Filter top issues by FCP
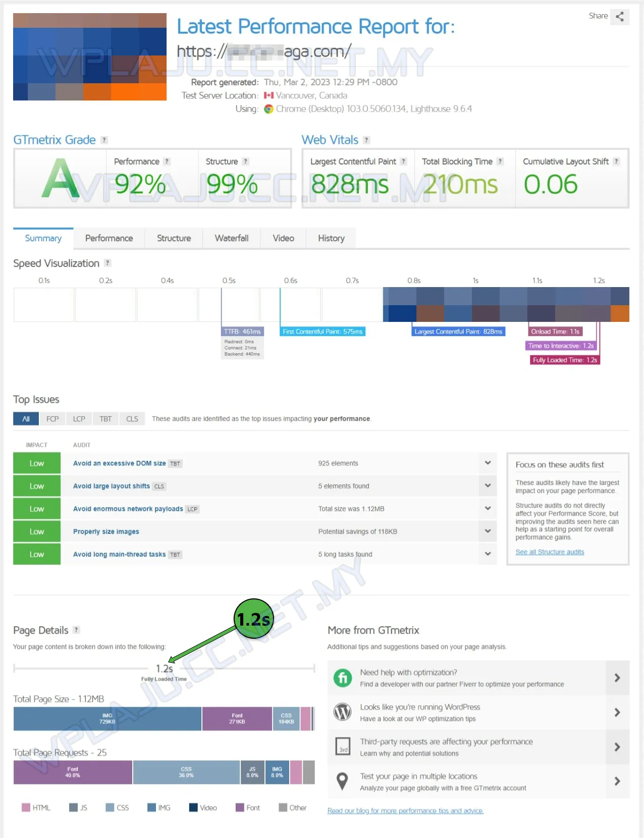This screenshot has width=644, height=838. point(52,419)
